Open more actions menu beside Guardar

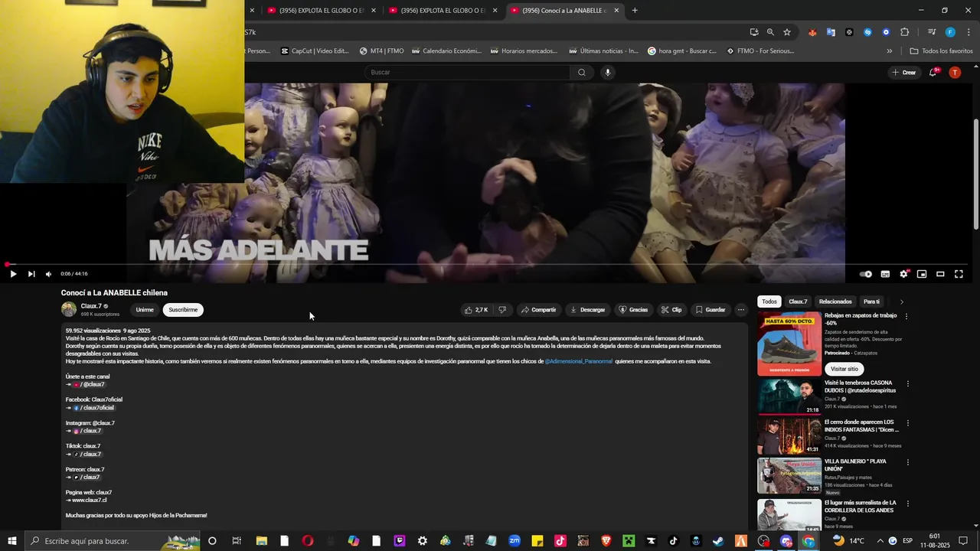click(x=740, y=310)
